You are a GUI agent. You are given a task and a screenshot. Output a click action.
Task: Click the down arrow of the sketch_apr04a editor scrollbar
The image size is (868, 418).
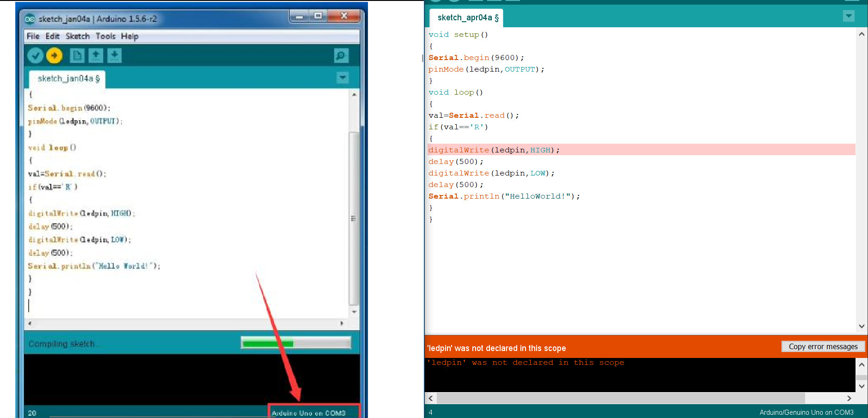pos(862,326)
